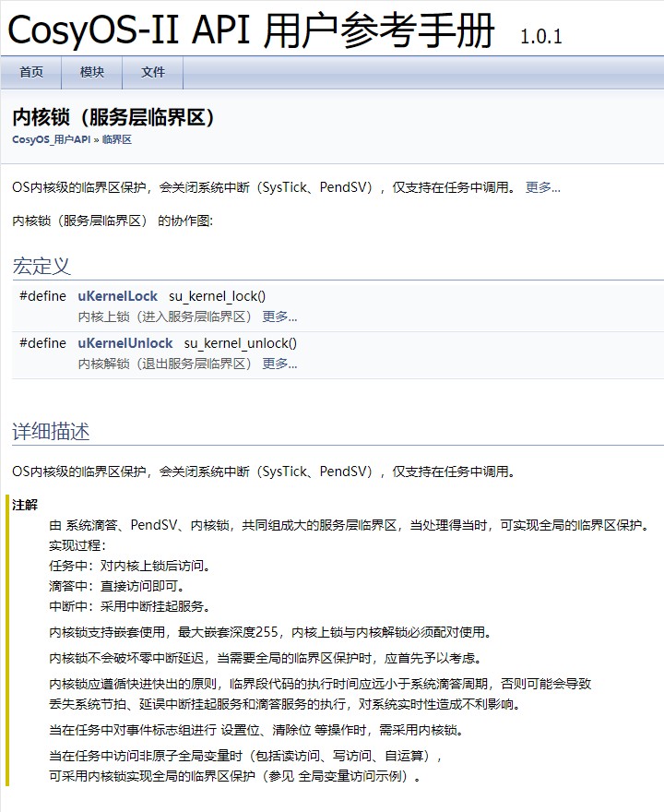Open the uKernelUnlock macro link
This screenshot has height=812, width=664.
[x=125, y=343]
